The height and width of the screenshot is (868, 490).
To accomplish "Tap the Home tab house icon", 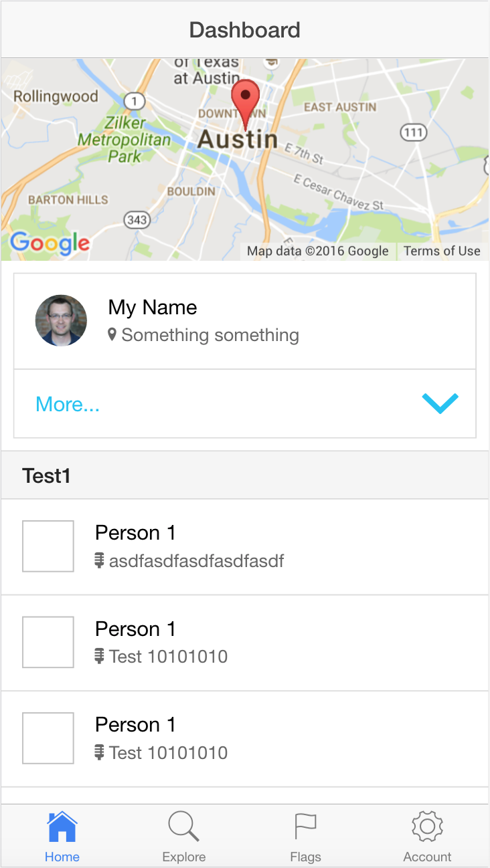I will [62, 827].
